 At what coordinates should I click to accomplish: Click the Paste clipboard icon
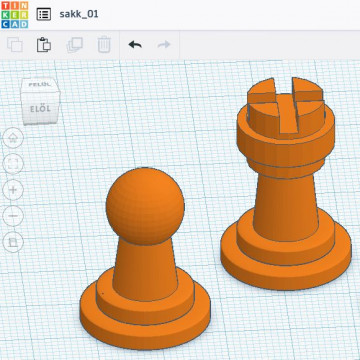[x=44, y=45]
